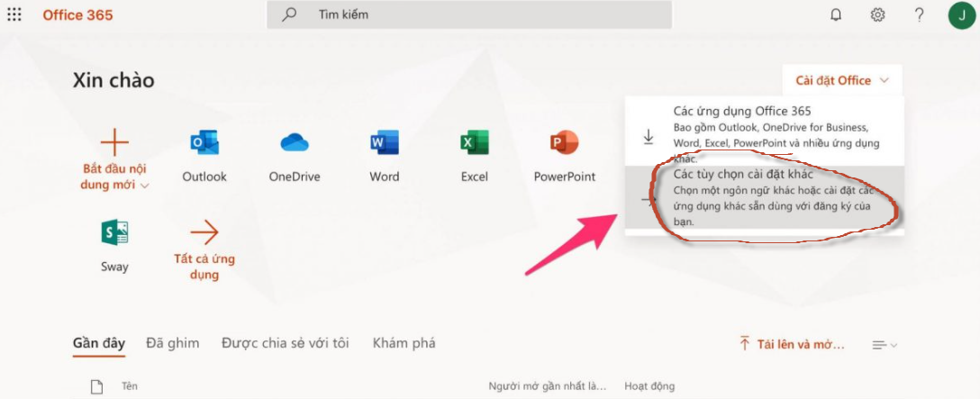Screen dimensions: 980x399
Task: Click the search magnifier icon
Action: pos(289,14)
